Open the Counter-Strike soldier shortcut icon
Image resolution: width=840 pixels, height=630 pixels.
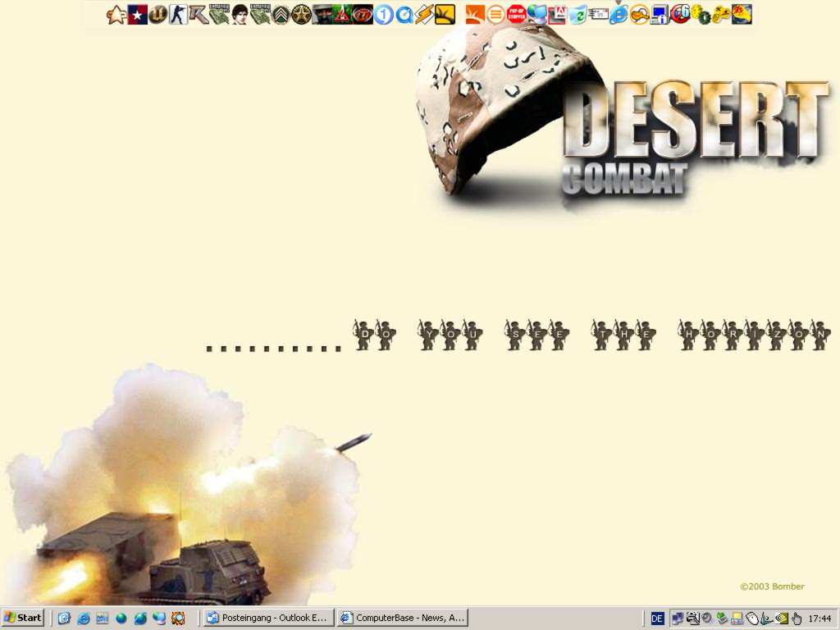pyautogui.click(x=178, y=15)
